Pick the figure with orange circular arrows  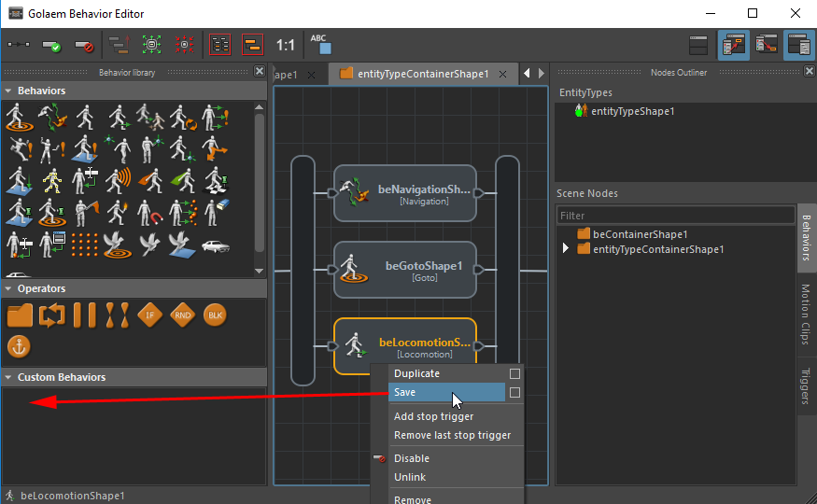coord(183,118)
